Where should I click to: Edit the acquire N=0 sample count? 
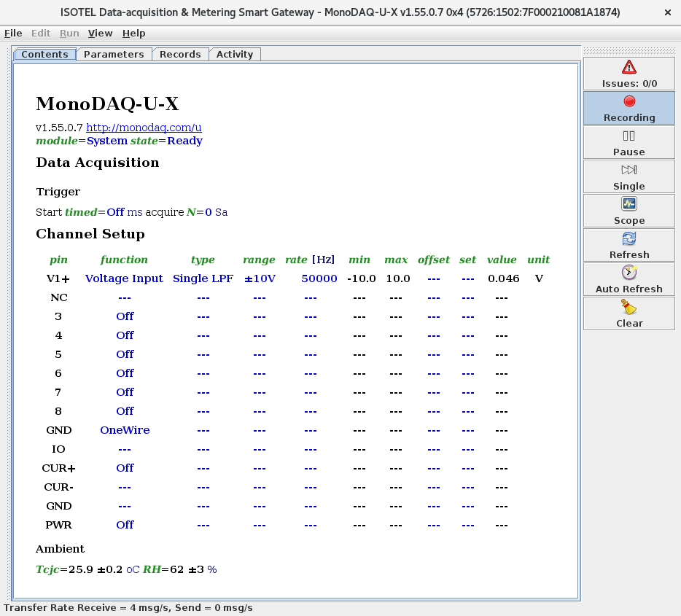click(x=208, y=212)
